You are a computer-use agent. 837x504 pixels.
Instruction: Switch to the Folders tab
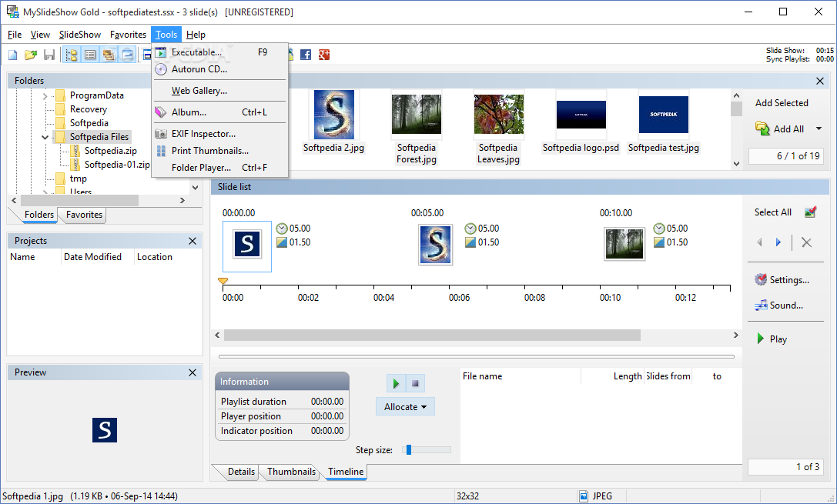(39, 215)
